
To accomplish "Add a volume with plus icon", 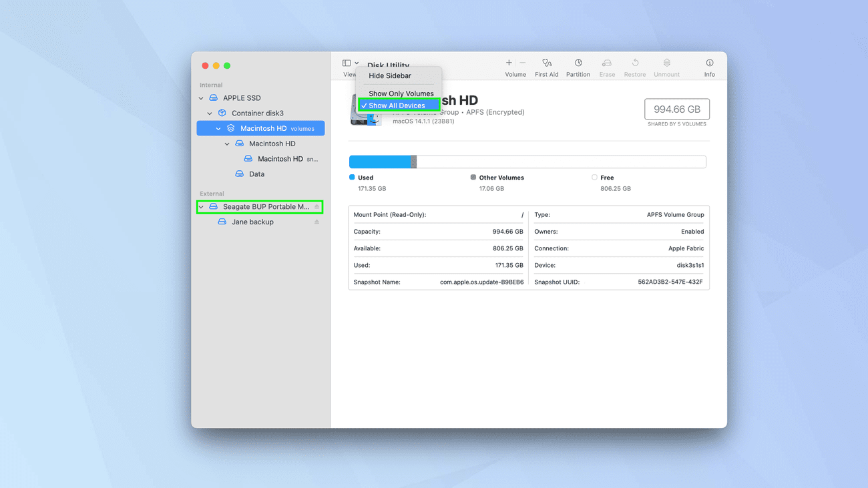I will [x=509, y=63].
